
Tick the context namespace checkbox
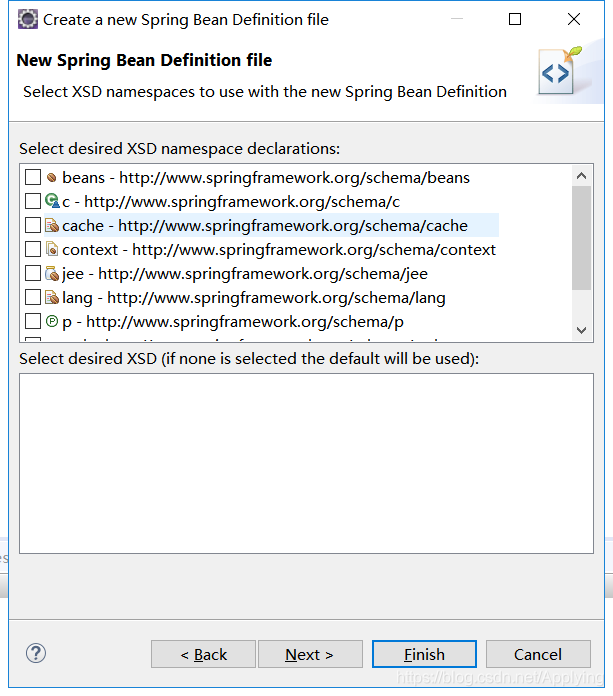pyautogui.click(x=33, y=249)
